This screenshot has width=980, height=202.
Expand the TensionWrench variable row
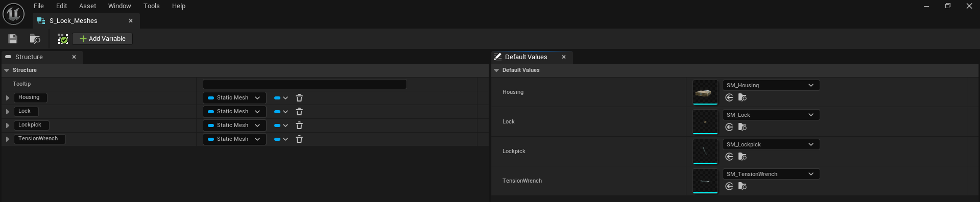pyautogui.click(x=8, y=139)
